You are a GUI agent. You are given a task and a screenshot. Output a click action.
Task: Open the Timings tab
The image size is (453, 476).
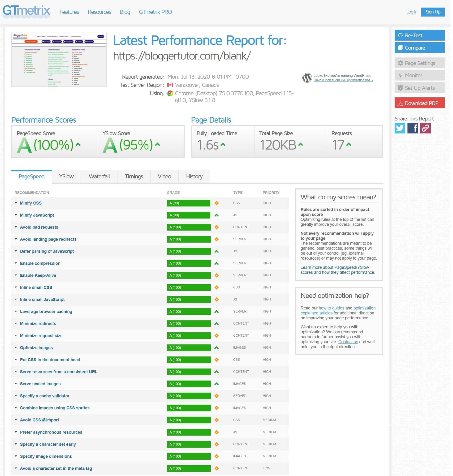click(134, 176)
